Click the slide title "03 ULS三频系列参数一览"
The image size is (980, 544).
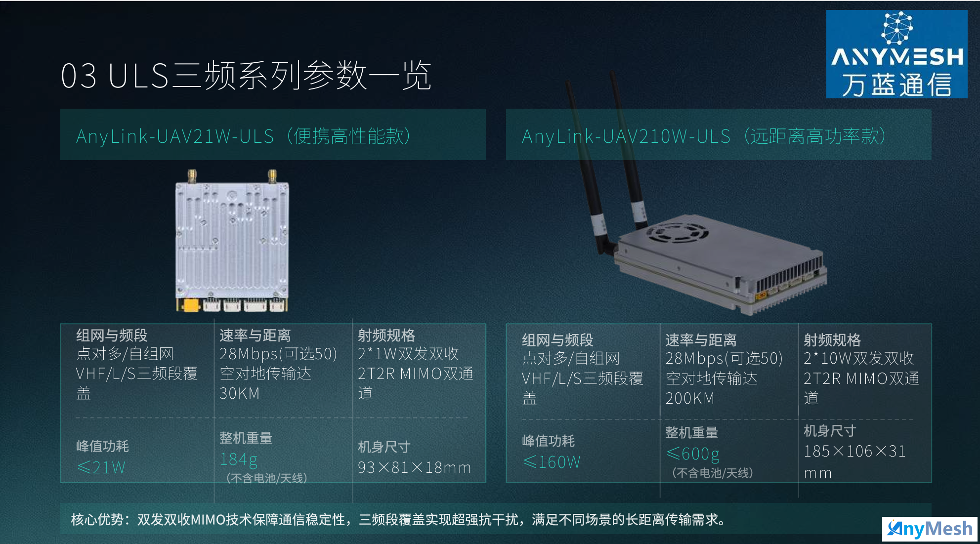pos(246,76)
